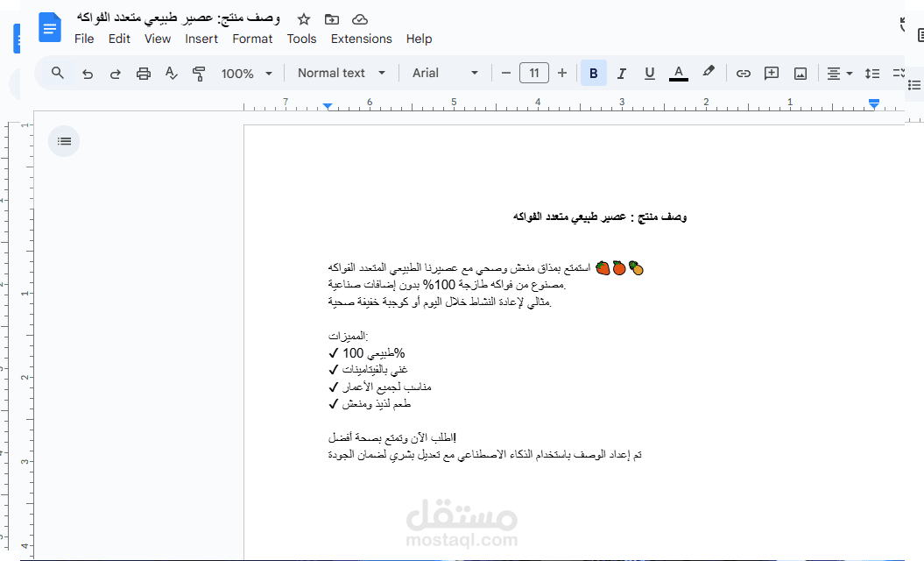Activate the paint format tool
924x561 pixels.
pyautogui.click(x=199, y=73)
